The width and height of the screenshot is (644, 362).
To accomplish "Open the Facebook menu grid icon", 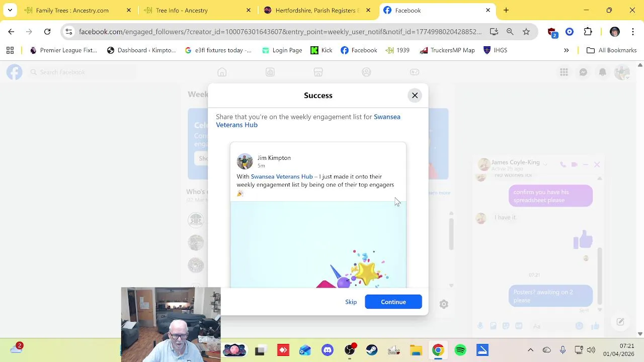I will [x=564, y=72].
